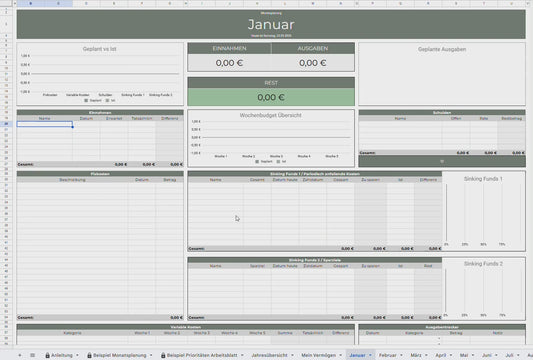Click the 0,00 € value under AUSGABEN

(x=313, y=63)
